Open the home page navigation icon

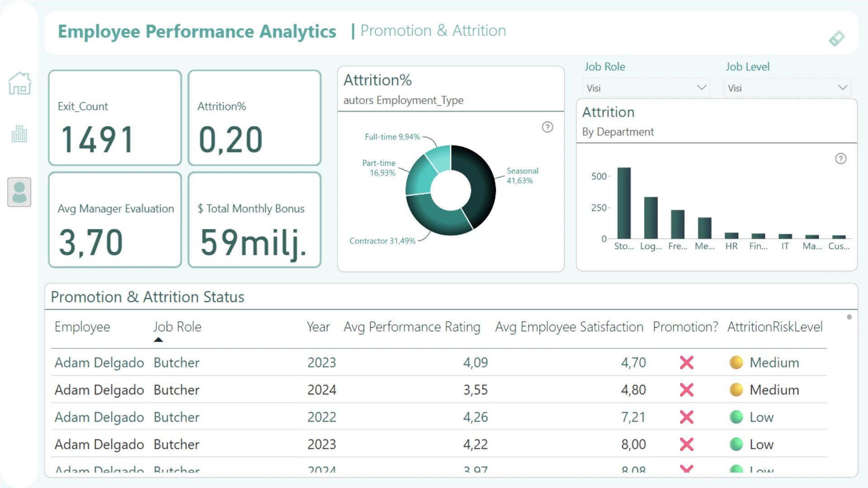click(19, 84)
